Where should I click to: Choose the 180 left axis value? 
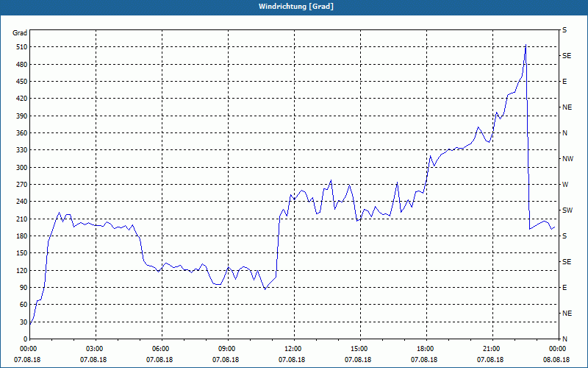click(x=22, y=236)
